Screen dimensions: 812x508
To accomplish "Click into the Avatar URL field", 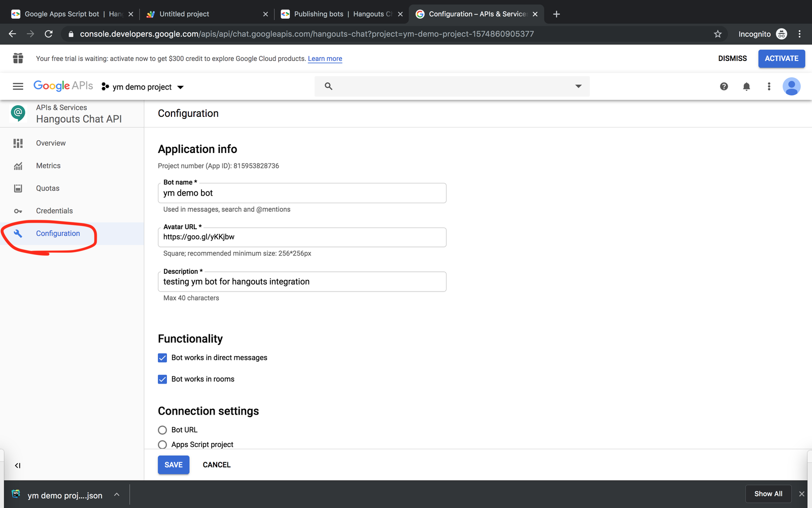I will [302, 237].
